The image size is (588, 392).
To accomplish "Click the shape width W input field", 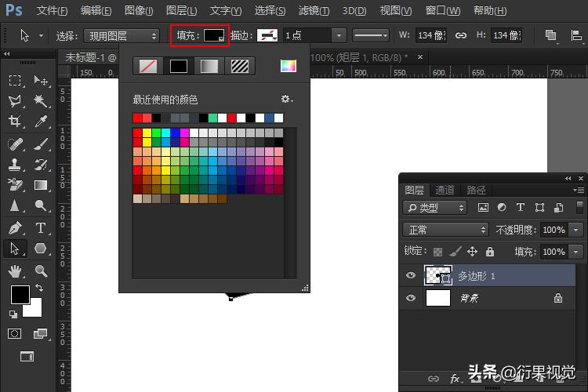I will click(x=432, y=36).
